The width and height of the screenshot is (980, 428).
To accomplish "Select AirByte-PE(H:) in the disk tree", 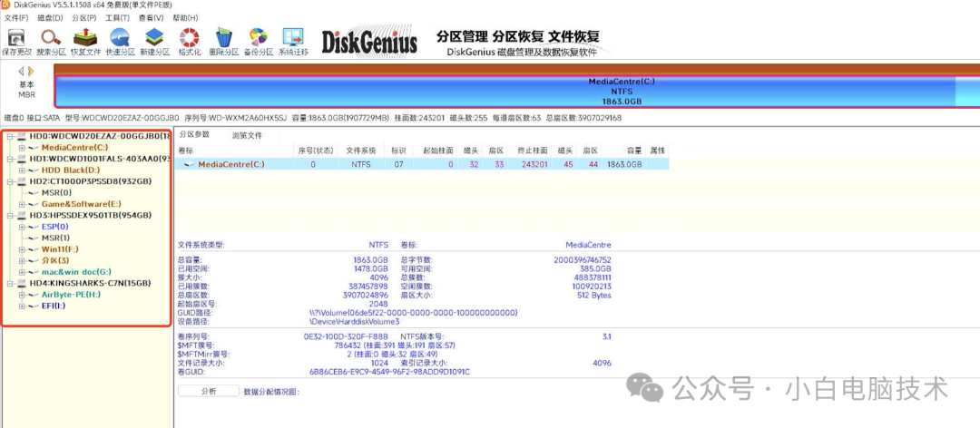I will 72,295.
